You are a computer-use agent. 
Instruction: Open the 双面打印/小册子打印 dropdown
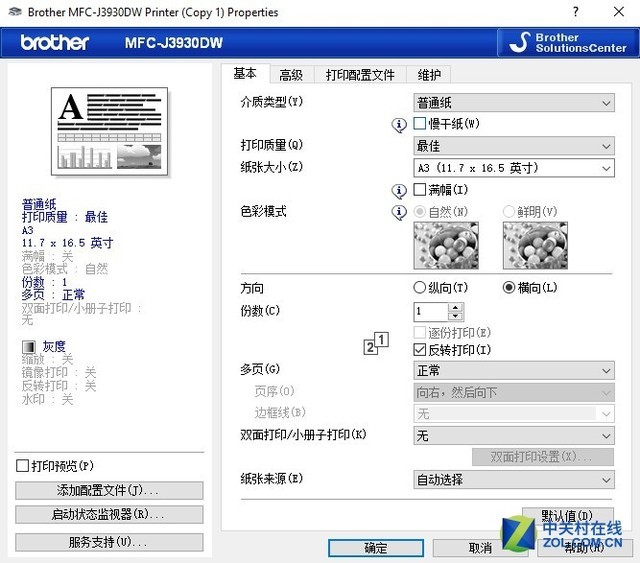coord(514,436)
